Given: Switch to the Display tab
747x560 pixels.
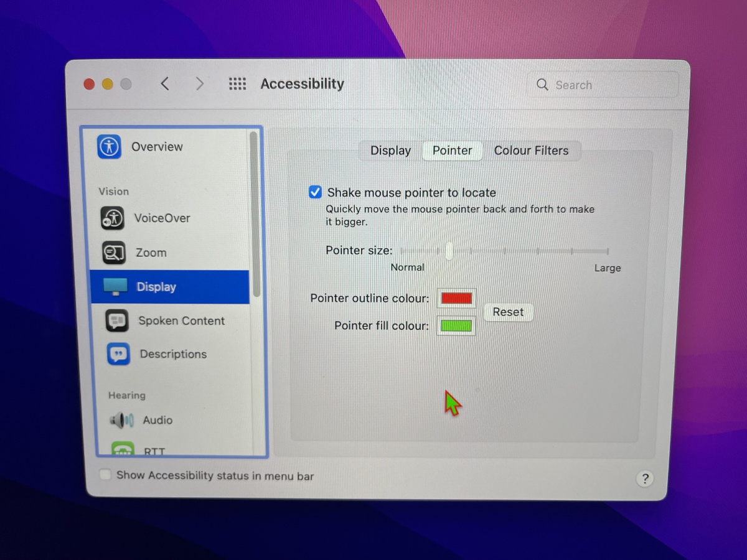Looking at the screenshot, I should point(390,151).
